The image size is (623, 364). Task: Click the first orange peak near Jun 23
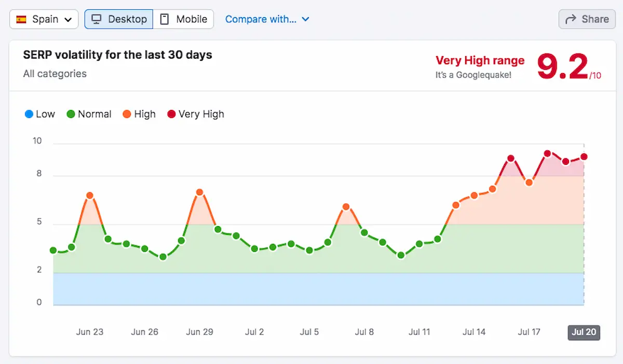pos(90,195)
